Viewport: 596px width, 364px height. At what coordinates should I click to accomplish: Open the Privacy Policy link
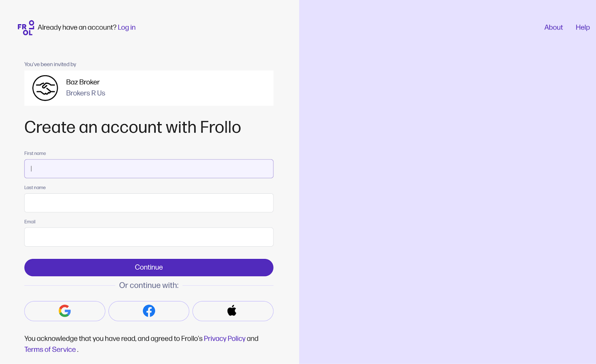[224, 339]
